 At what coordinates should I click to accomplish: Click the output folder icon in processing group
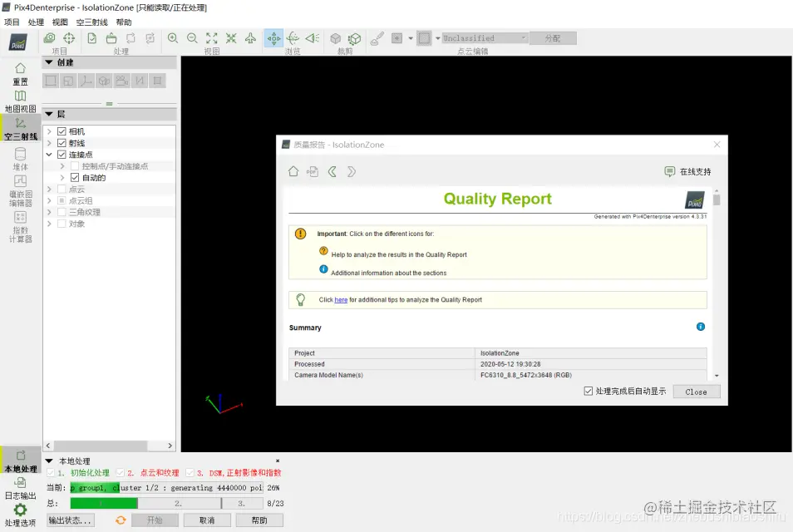[111, 38]
